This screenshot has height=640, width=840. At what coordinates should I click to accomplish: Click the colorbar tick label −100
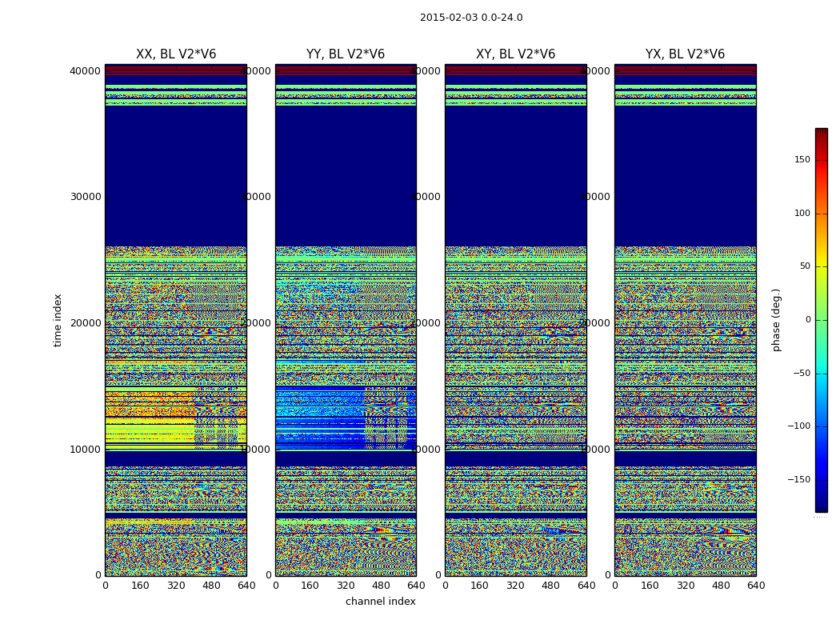coord(798,426)
